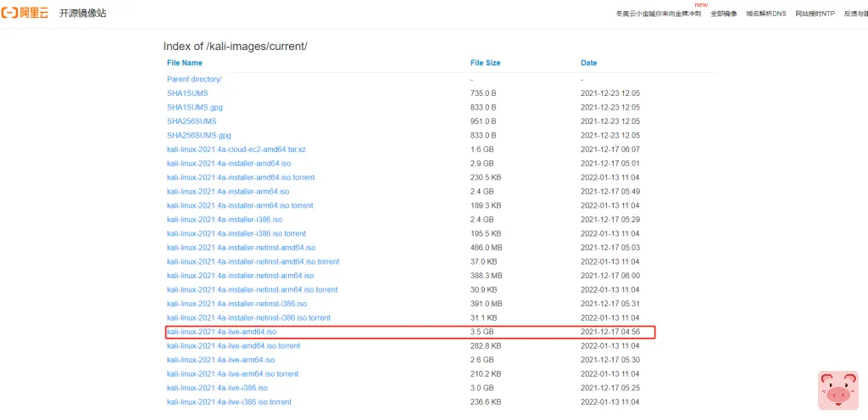Select the 735.0 B file size
868x420 pixels.
pos(483,93)
